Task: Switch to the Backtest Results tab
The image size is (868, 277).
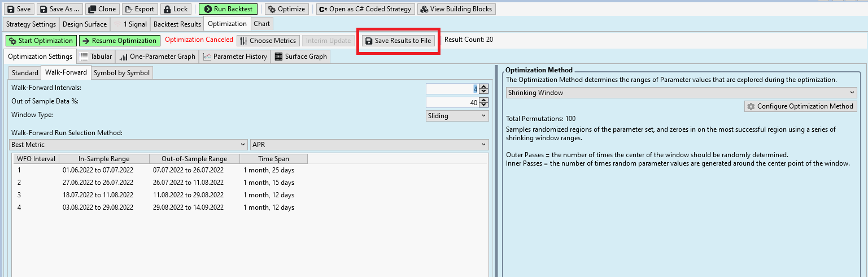Action: click(x=177, y=24)
